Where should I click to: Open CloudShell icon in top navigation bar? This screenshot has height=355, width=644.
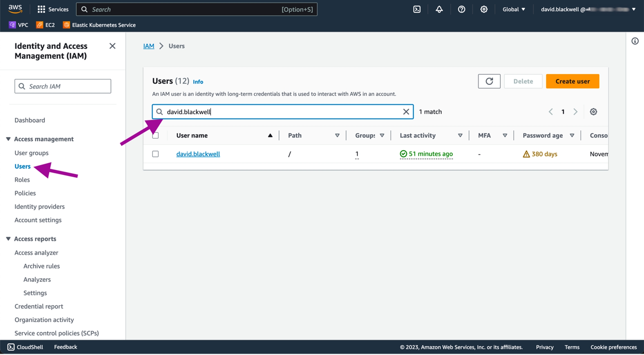coord(417,9)
